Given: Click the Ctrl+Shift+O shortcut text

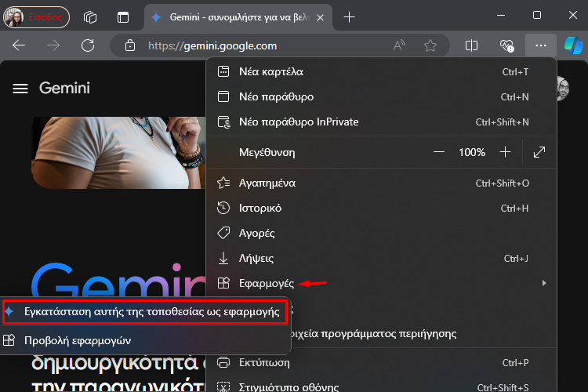Looking at the screenshot, I should tap(502, 183).
